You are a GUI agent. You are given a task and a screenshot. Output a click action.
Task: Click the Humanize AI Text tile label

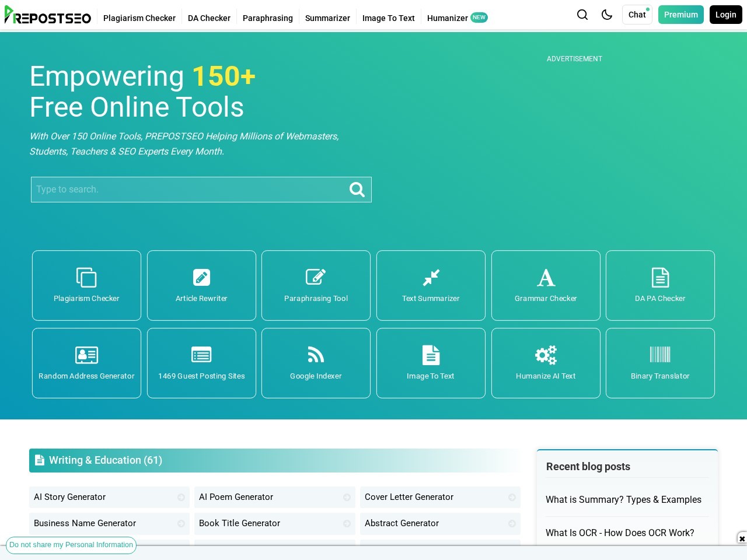(x=546, y=376)
